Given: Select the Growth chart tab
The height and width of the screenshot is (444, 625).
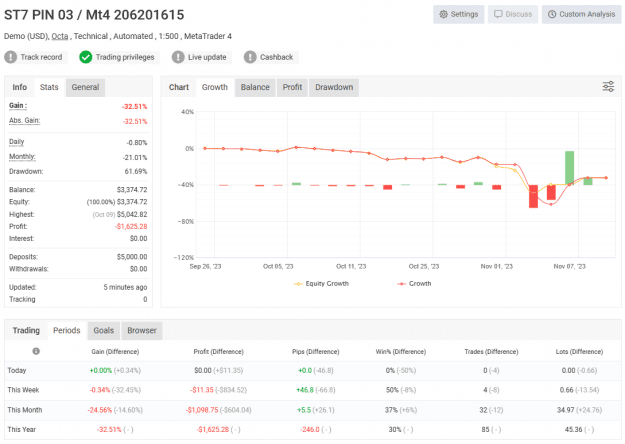Looking at the screenshot, I should 214,87.
